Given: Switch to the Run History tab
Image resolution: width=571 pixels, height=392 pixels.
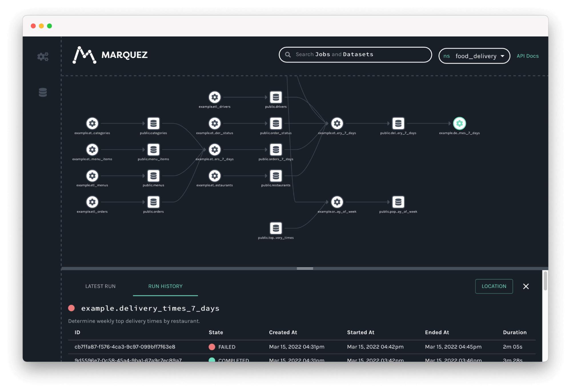Looking at the screenshot, I should 165,286.
